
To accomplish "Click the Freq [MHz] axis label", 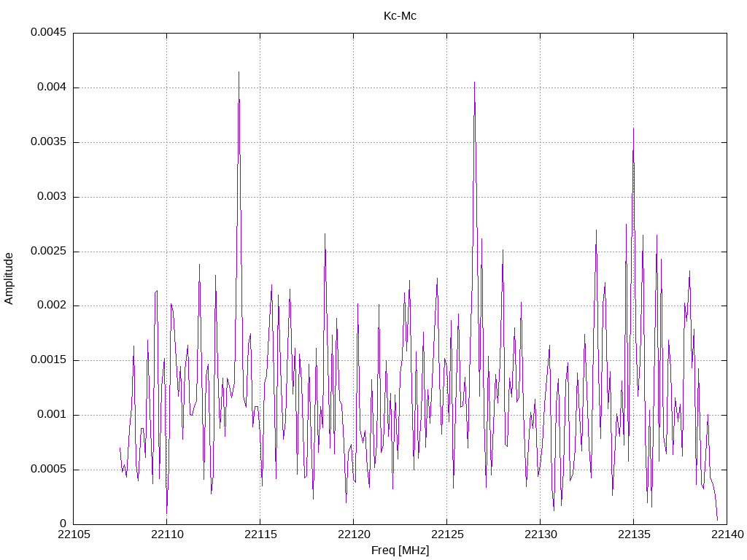I will pyautogui.click(x=400, y=551).
